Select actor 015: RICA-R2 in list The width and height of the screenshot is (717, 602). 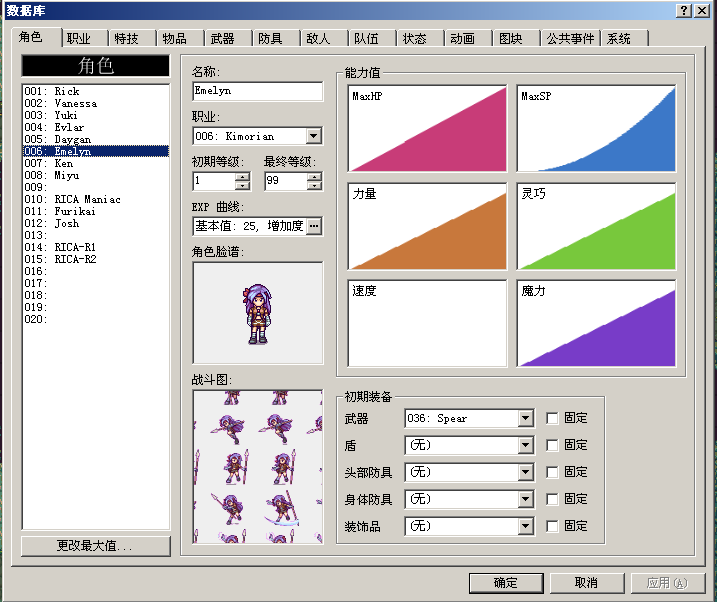(x=96, y=259)
